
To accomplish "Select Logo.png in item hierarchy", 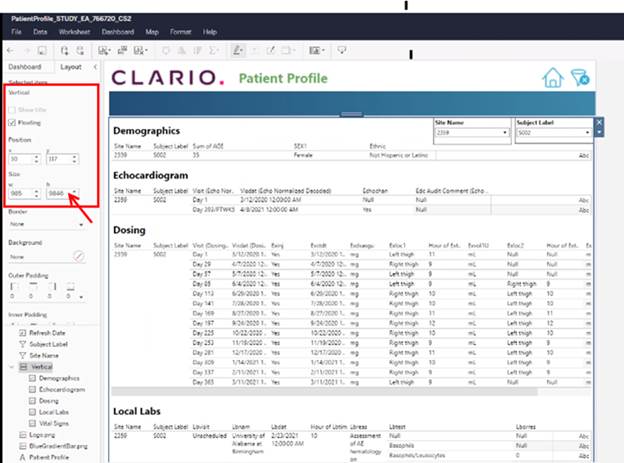I will point(37,435).
